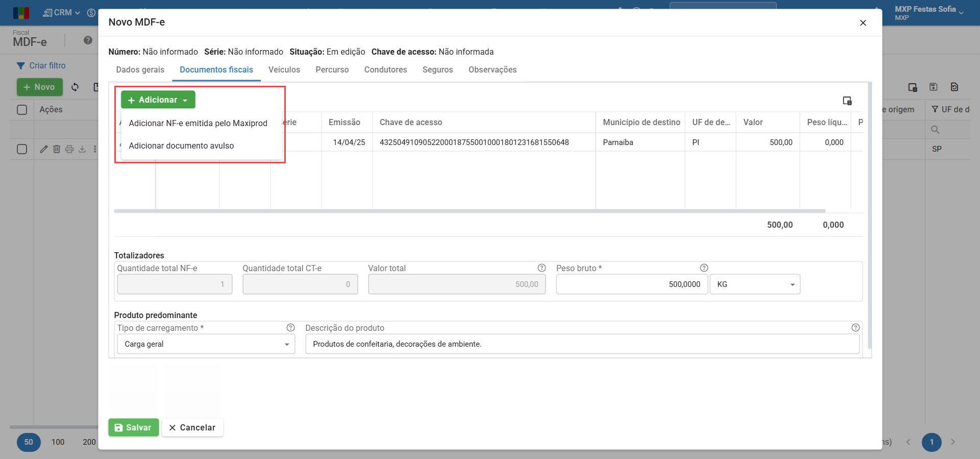Click the Valor total field
This screenshot has width=980, height=459.
point(457,284)
